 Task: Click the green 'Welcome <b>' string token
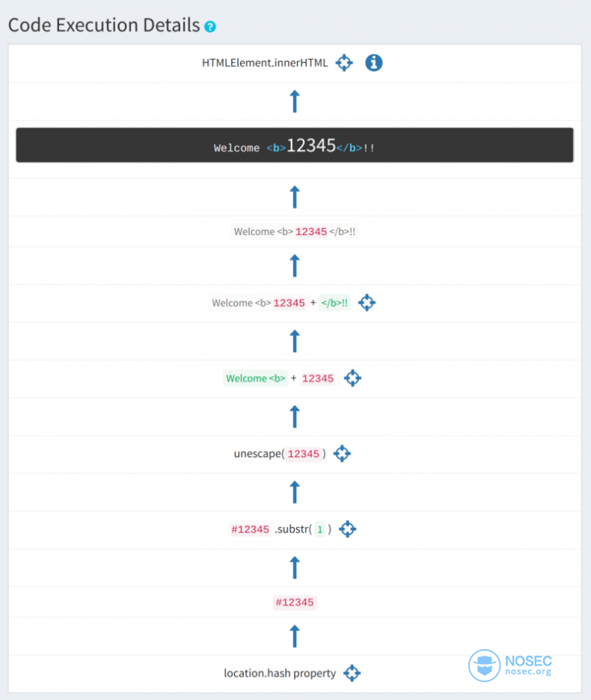pyautogui.click(x=256, y=378)
